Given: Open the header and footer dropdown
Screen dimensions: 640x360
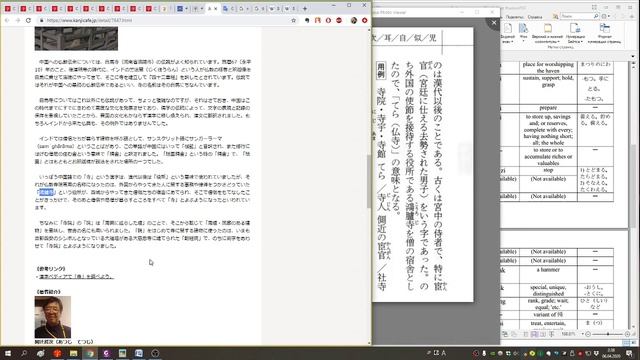Looking at the screenshot, I should [x=547, y=33].
